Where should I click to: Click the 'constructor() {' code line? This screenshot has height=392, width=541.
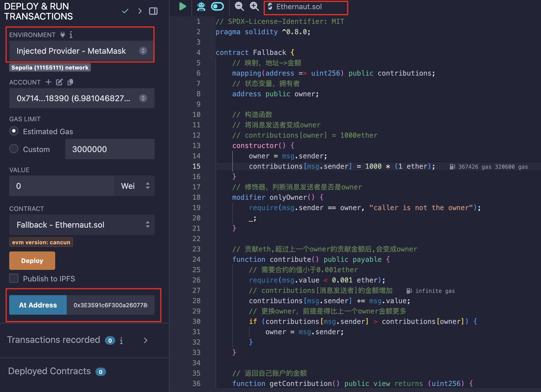pyautogui.click(x=263, y=145)
